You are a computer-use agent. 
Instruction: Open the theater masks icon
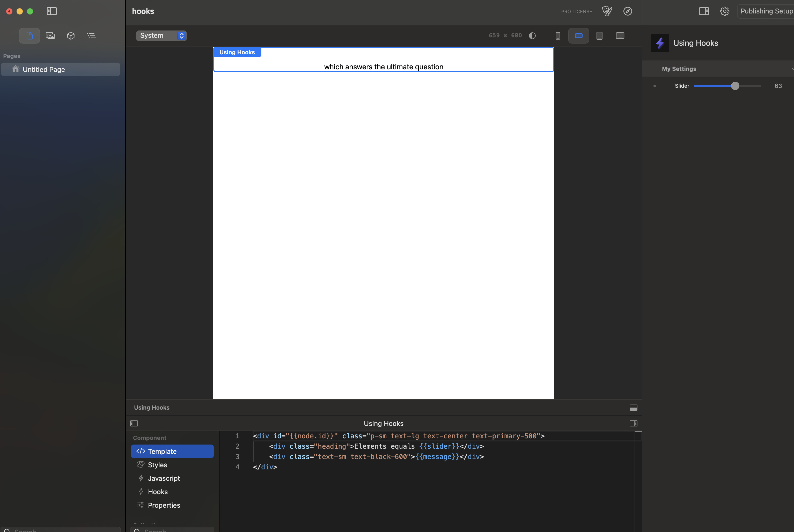(607, 11)
